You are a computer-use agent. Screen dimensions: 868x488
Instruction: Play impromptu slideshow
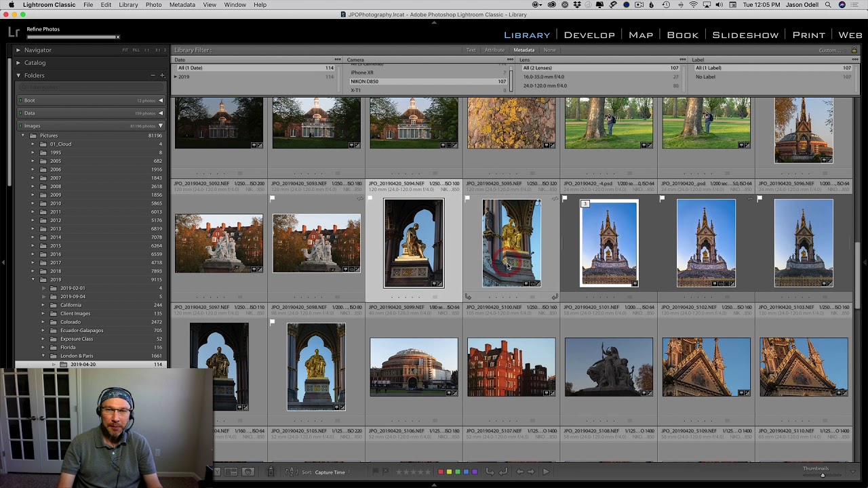coord(546,472)
